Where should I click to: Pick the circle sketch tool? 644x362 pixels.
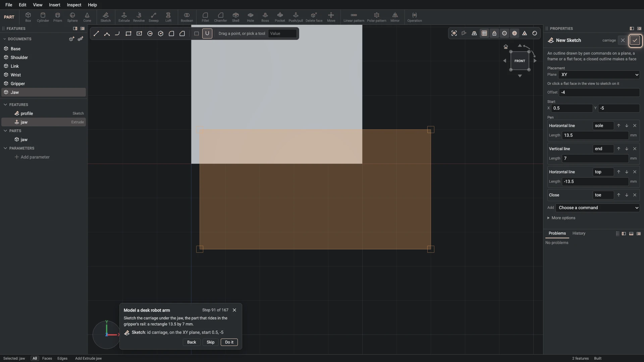click(x=150, y=34)
